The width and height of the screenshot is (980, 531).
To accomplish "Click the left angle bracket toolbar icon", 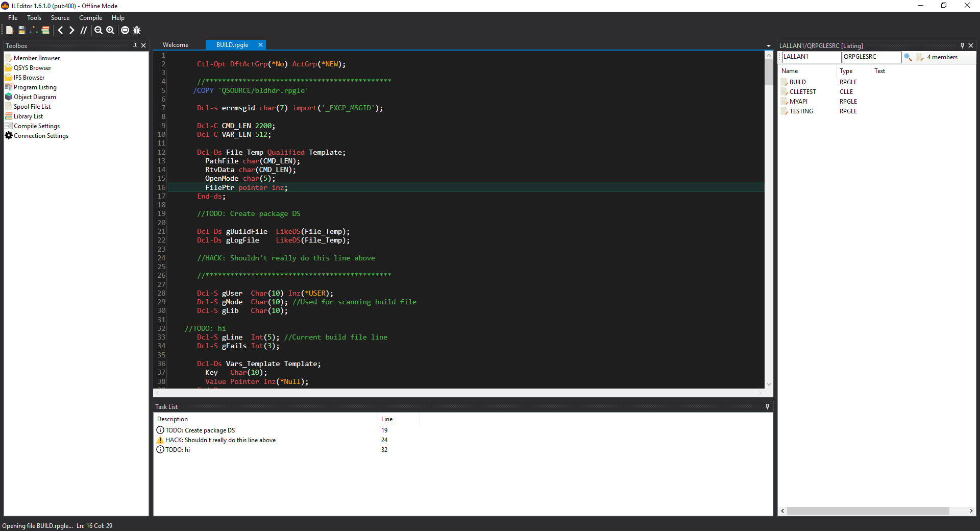I will point(60,30).
